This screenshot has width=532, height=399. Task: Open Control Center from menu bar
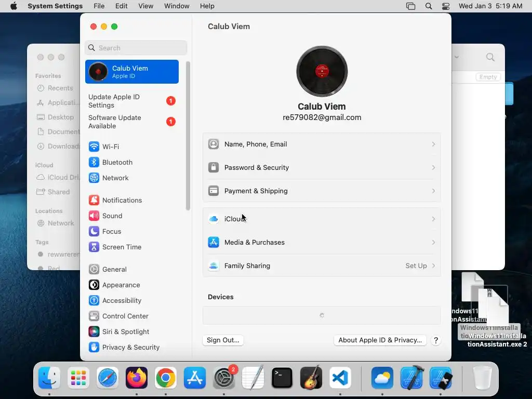click(x=446, y=6)
